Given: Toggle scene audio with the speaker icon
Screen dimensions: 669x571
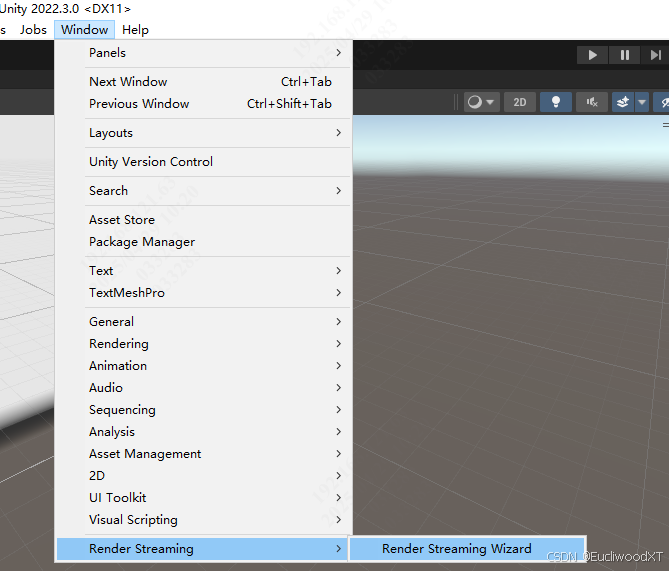Looking at the screenshot, I should [x=591, y=102].
